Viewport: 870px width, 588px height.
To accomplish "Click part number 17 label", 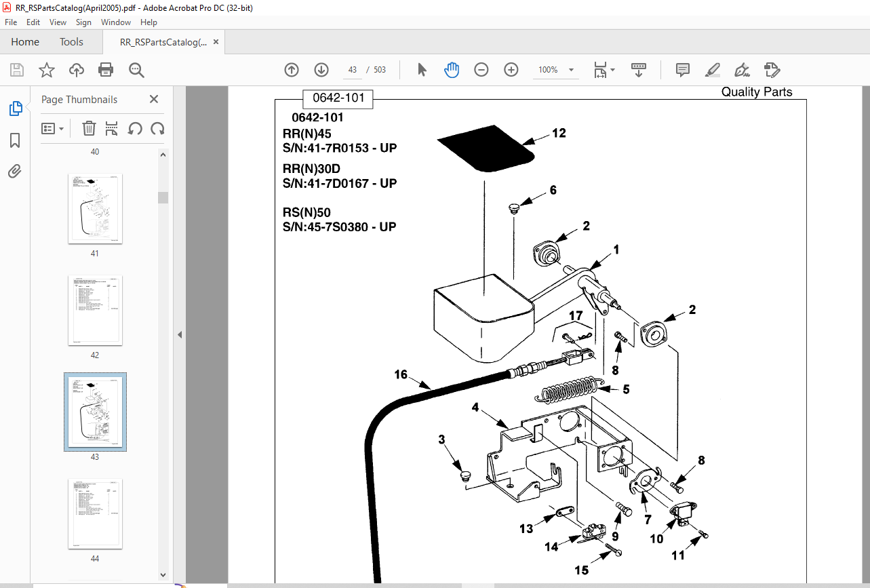I will (576, 315).
